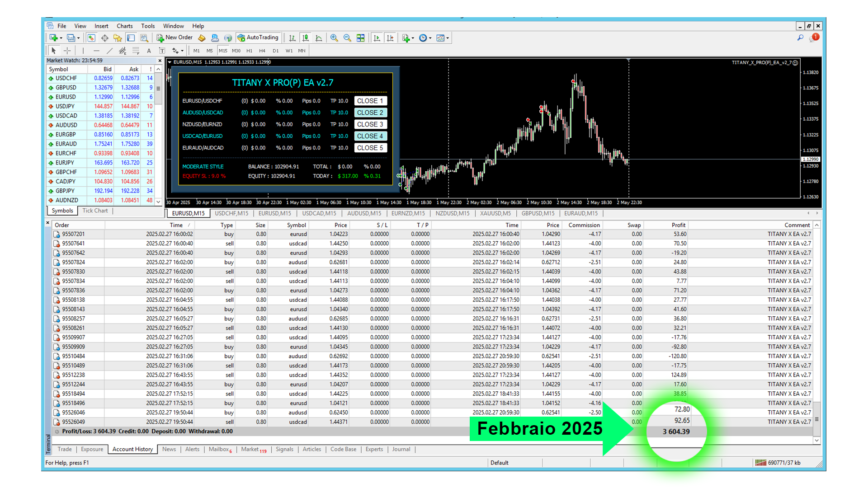
Task: Open the chart templates dropdown arrow
Action: [x=448, y=38]
